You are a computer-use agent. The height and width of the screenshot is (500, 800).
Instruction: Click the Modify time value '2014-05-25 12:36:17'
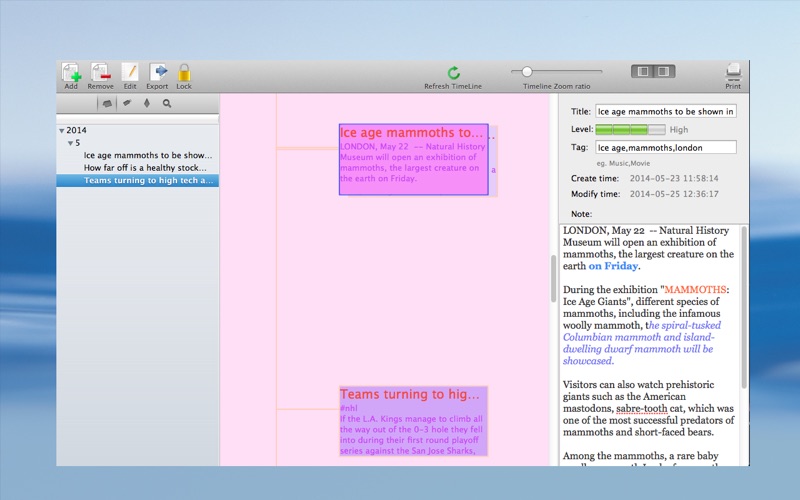(x=673, y=194)
